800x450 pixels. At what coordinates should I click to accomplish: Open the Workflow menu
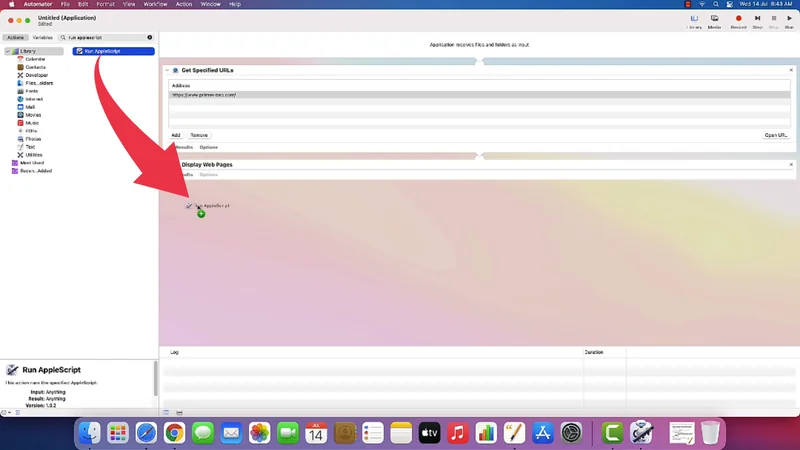155,4
